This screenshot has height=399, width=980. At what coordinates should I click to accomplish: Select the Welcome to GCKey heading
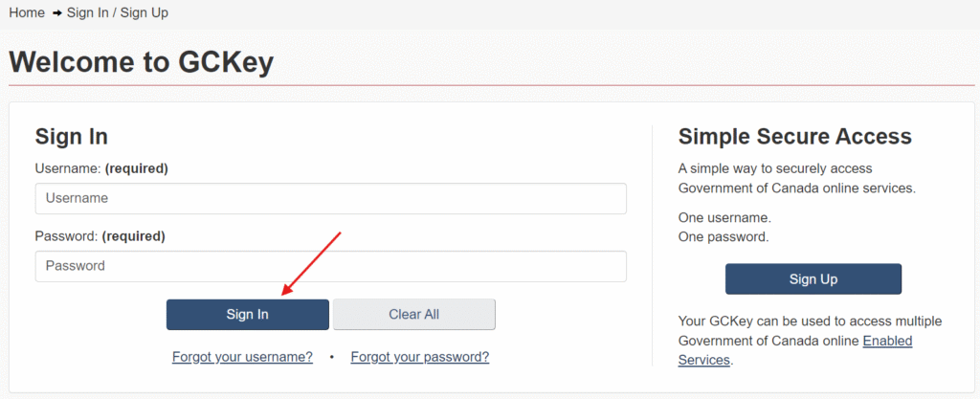142,62
